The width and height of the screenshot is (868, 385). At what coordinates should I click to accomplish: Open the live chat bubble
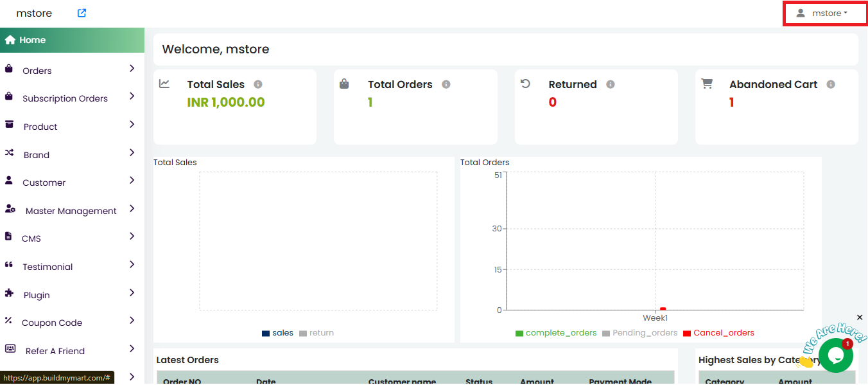(835, 355)
